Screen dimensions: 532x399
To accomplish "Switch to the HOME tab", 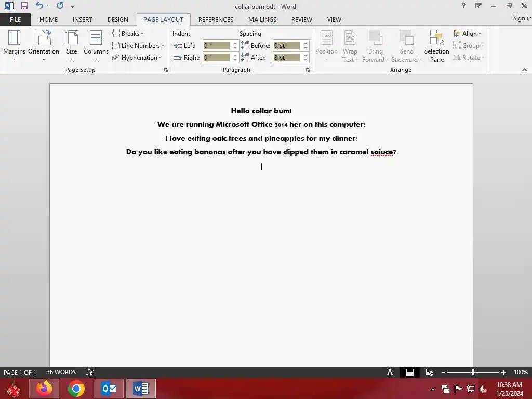I will click(48, 20).
